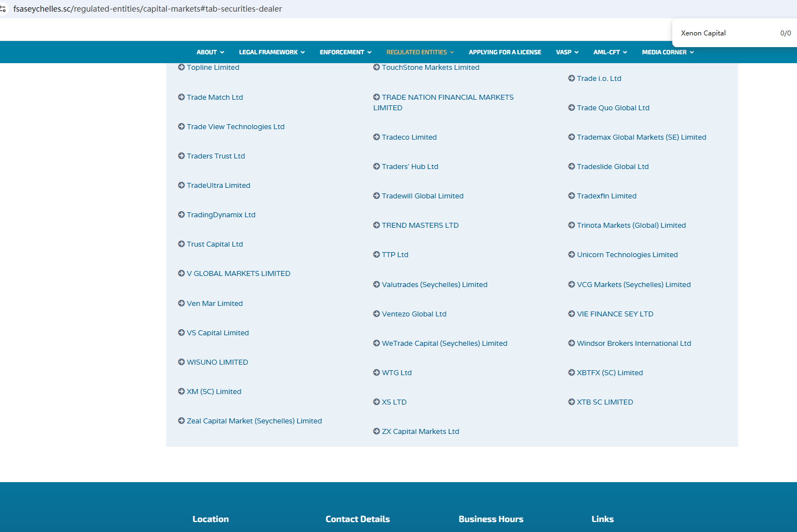The width and height of the screenshot is (797, 532).
Task: Click arrow icon next to XTB SC LIMITED
Action: click(571, 402)
